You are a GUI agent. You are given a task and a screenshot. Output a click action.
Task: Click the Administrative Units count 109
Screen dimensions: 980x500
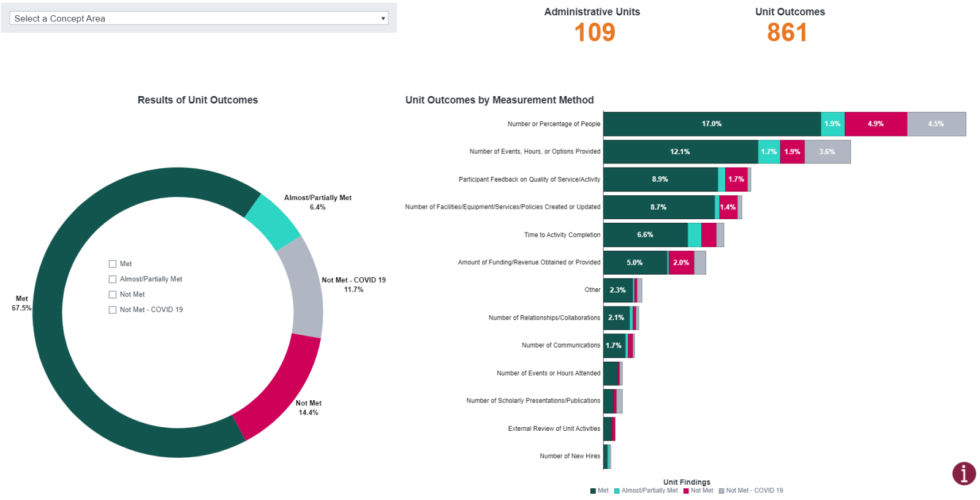click(594, 32)
